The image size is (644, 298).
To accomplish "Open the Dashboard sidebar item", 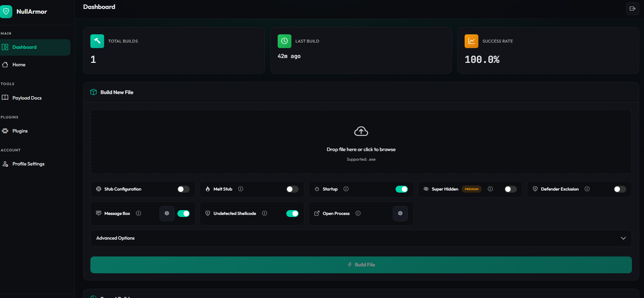I will pos(35,47).
